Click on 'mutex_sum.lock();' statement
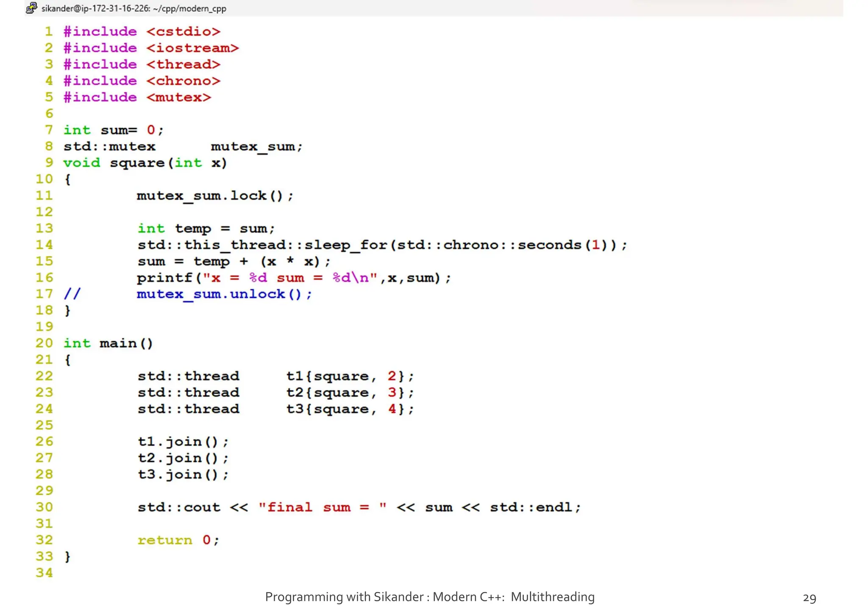Image resolution: width=868 pixels, height=614 pixels. 215,196
